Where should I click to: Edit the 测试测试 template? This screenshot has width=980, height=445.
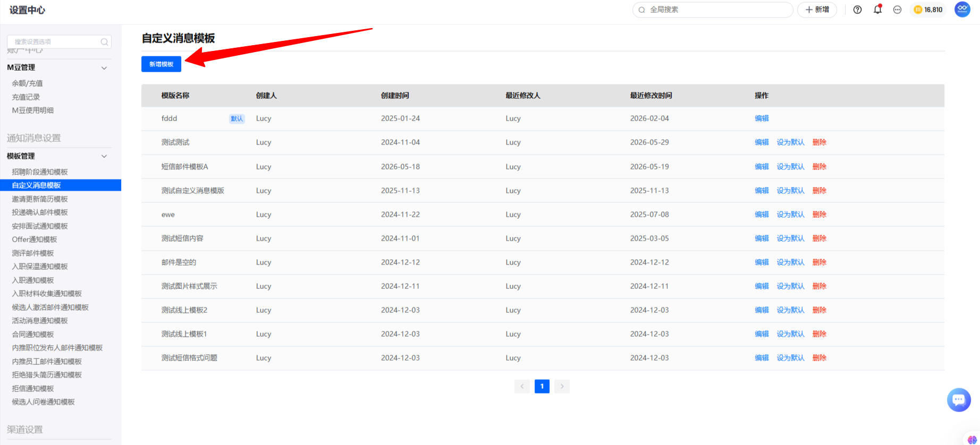tap(762, 142)
